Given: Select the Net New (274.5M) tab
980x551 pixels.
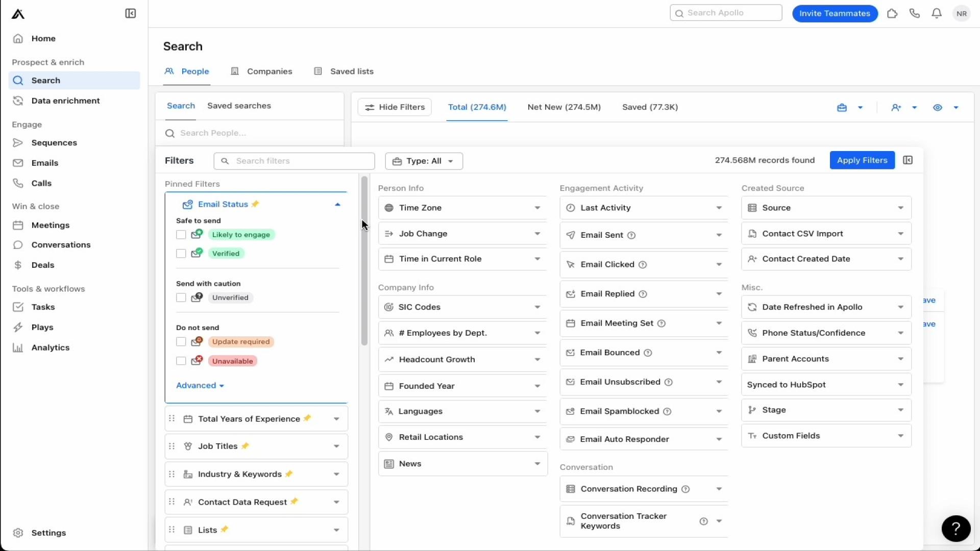Looking at the screenshot, I should pyautogui.click(x=564, y=107).
